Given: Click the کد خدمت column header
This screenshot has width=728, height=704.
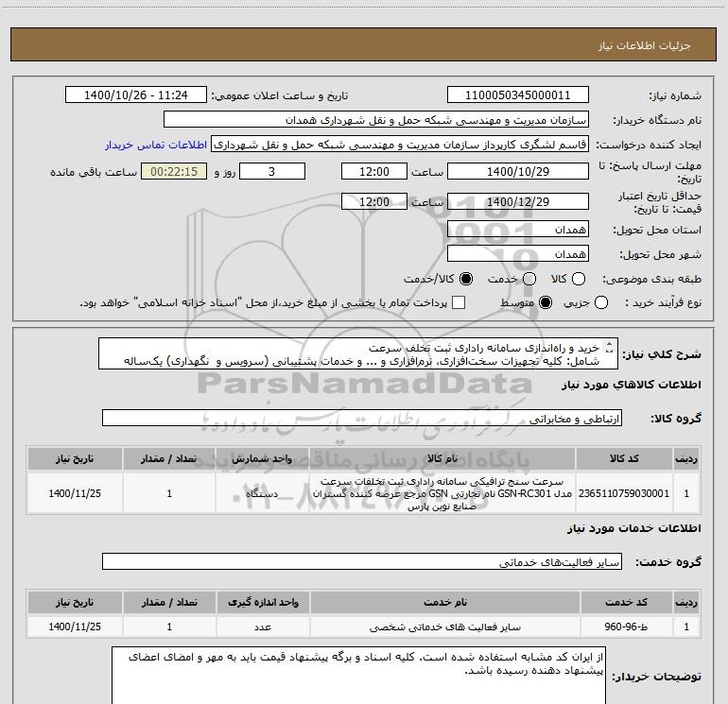Looking at the screenshot, I should pyautogui.click(x=626, y=602).
